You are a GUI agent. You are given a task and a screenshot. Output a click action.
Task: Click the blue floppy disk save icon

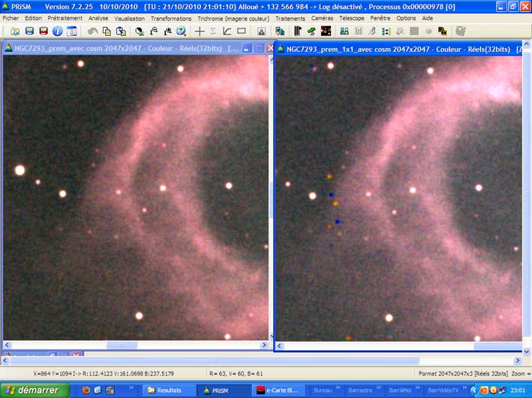pyautogui.click(x=29, y=31)
